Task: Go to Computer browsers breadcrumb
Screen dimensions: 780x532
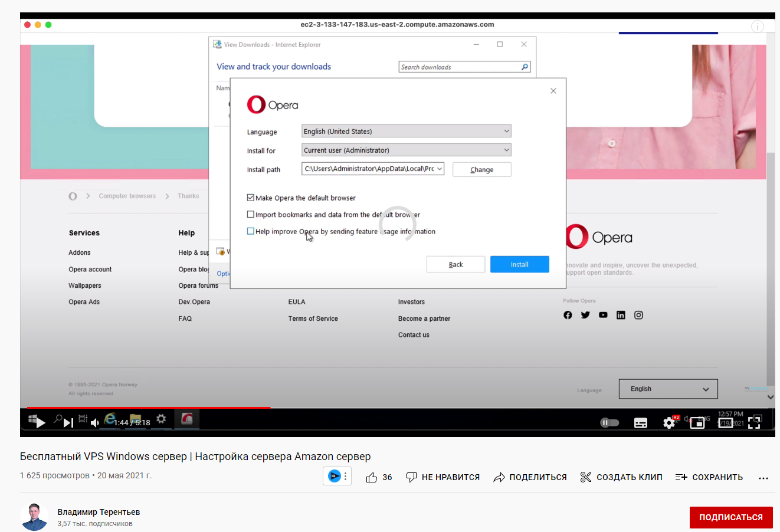Action: coord(127,196)
